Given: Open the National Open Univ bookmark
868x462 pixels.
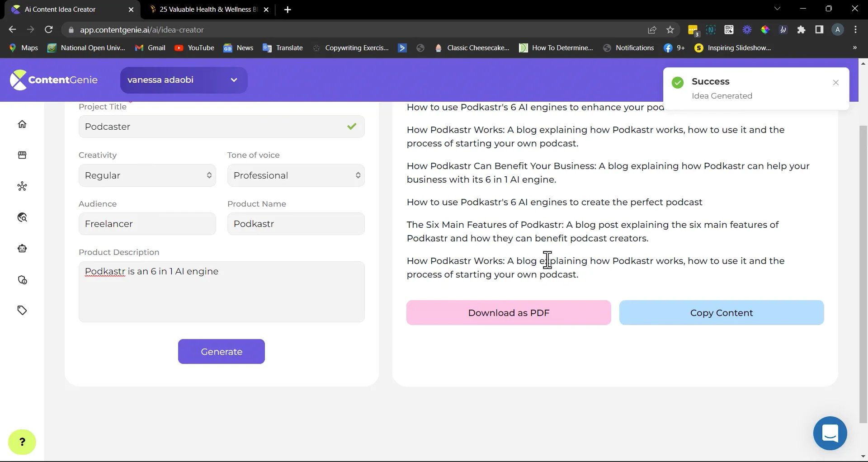Looking at the screenshot, I should point(86,48).
